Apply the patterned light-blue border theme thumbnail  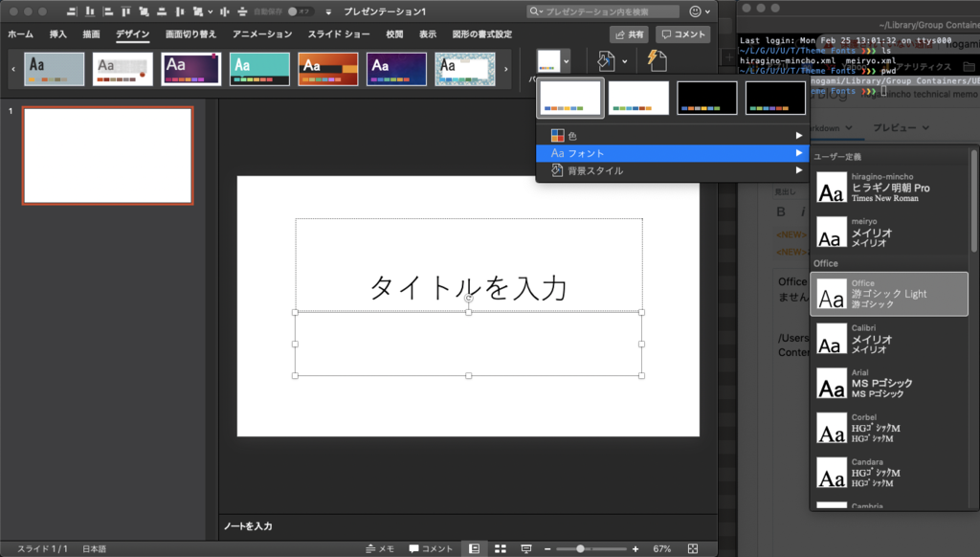tap(465, 69)
